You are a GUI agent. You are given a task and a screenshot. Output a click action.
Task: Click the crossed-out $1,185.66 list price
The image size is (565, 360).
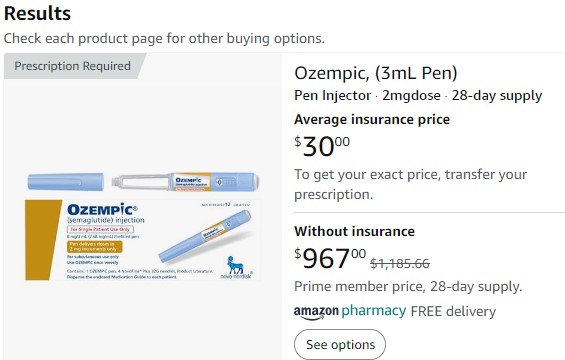[400, 264]
